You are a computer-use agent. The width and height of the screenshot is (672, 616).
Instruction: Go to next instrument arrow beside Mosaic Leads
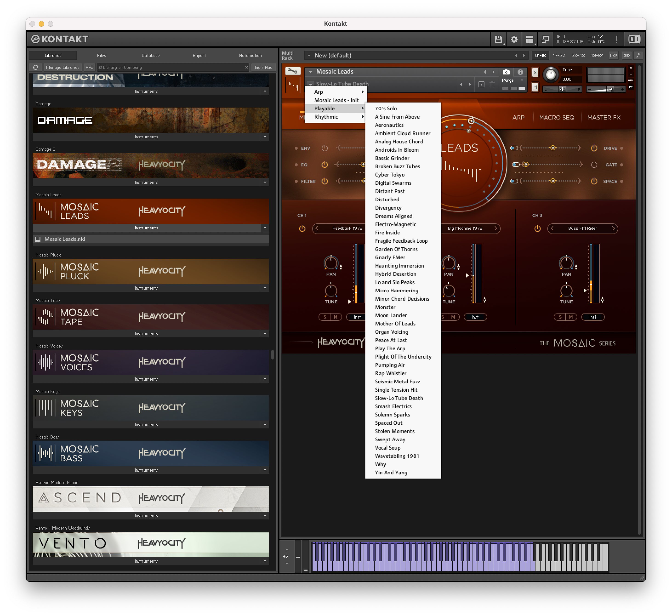click(x=493, y=72)
